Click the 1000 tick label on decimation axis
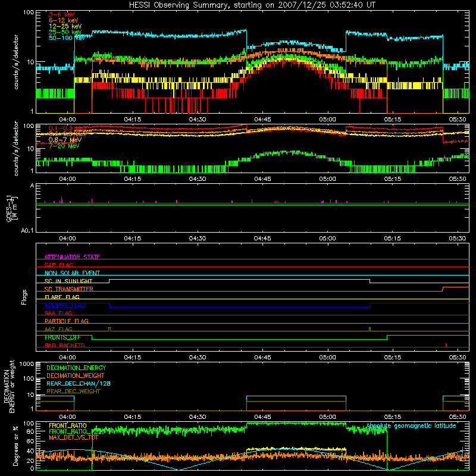The width and height of the screenshot is (476, 476). (x=27, y=364)
